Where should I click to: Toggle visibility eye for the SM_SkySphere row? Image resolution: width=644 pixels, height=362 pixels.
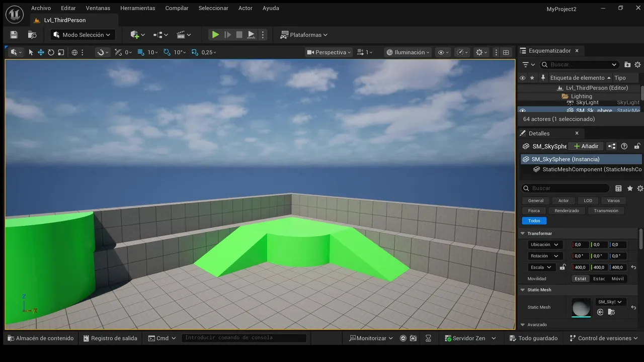coord(522,111)
